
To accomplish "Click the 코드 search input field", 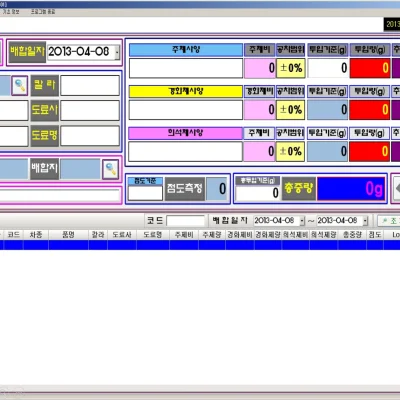I will [x=185, y=221].
